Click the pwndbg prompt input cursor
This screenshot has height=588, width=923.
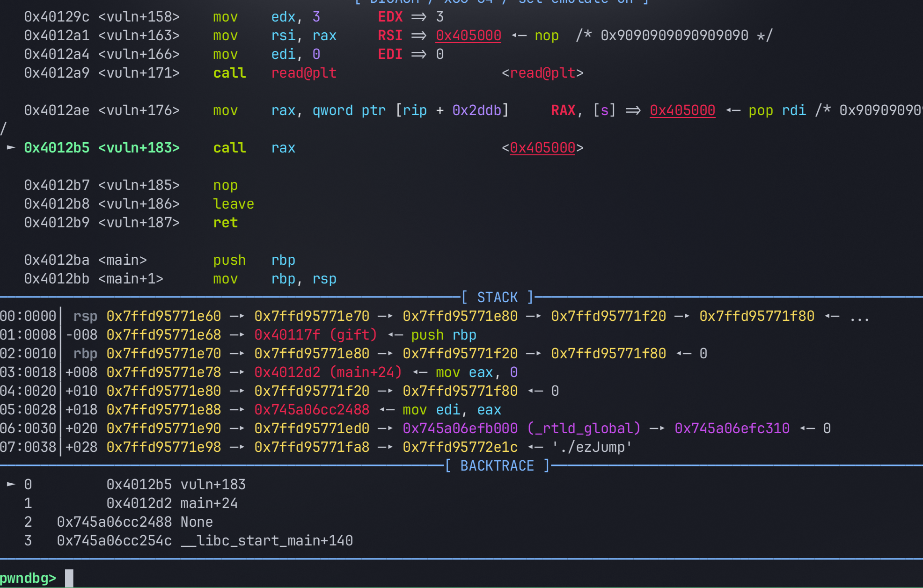pyautogui.click(x=69, y=578)
